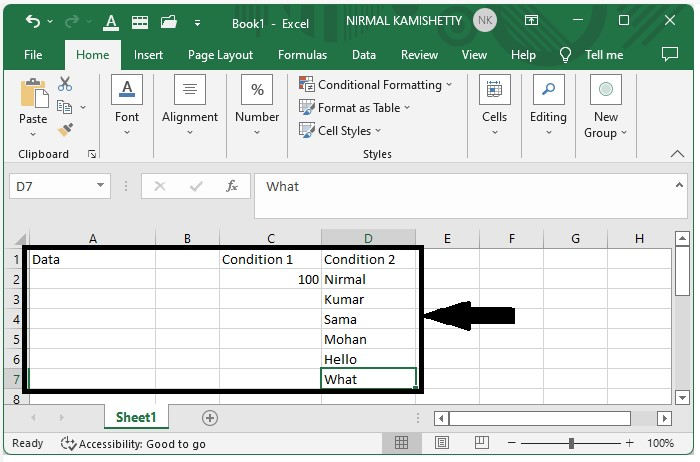Image resolution: width=700 pixels, height=462 pixels.
Task: Open the Formulas ribbon tab
Action: click(x=302, y=55)
